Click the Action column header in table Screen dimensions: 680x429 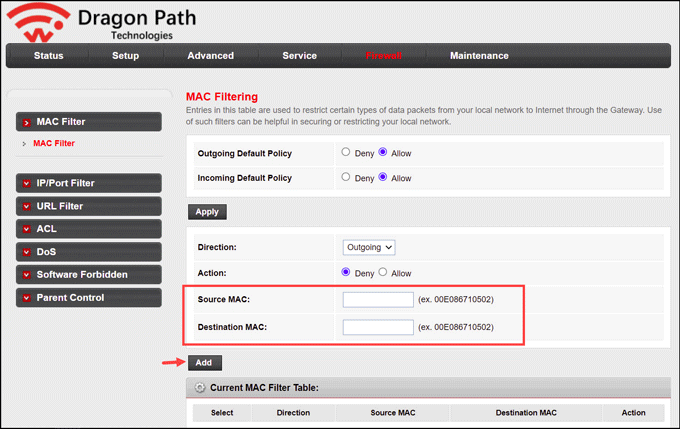coord(633,413)
